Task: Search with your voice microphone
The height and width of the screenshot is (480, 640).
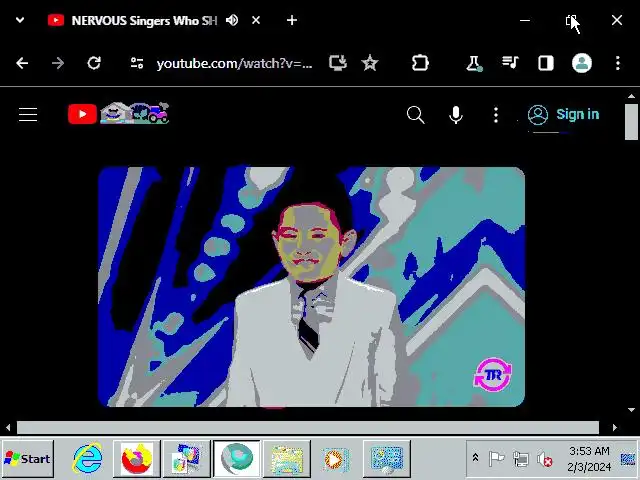Action: coord(456,115)
